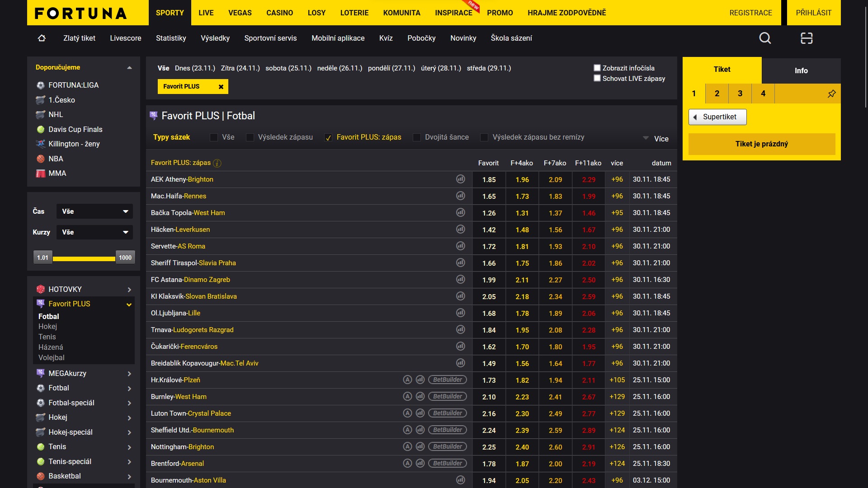Open the ticket scanner icon
Image resolution: width=868 pixels, height=488 pixels.
(x=807, y=38)
